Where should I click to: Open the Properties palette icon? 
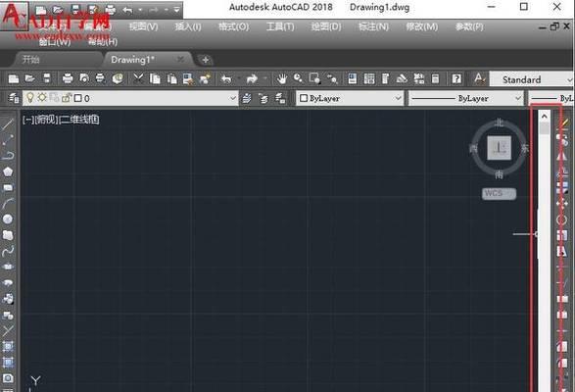pos(353,78)
